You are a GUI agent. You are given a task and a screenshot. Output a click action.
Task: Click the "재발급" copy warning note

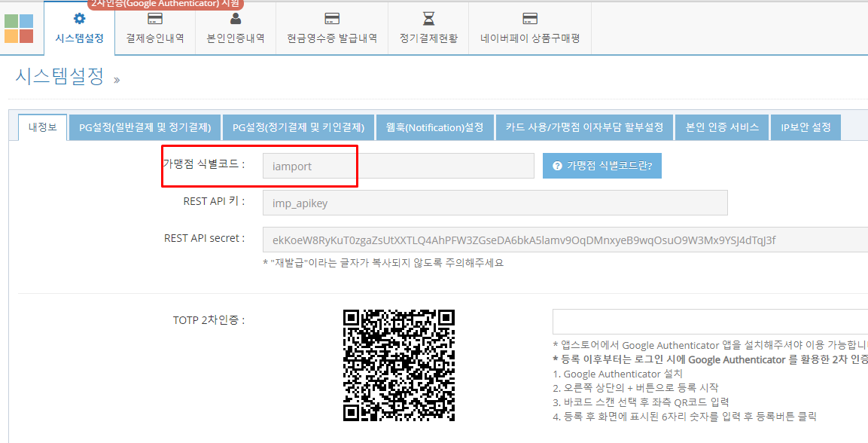click(383, 262)
